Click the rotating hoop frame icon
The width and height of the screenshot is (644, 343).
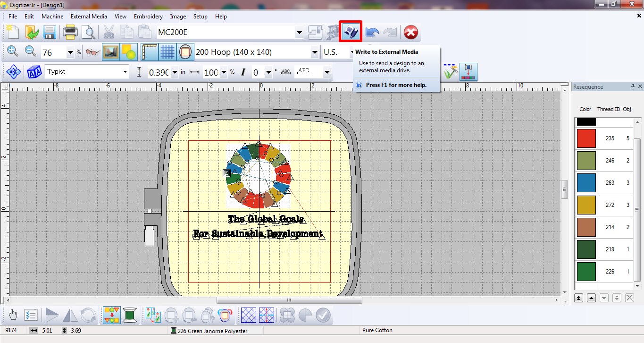pos(225,315)
